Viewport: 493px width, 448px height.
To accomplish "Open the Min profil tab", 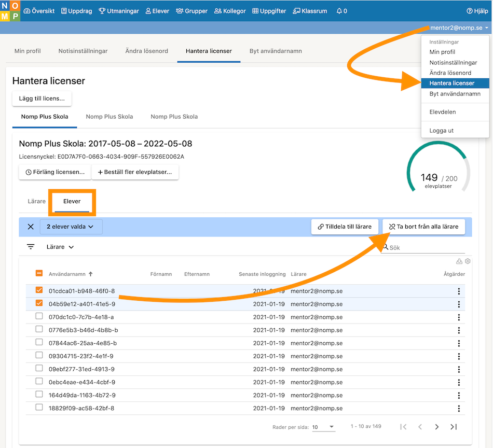I will [28, 51].
